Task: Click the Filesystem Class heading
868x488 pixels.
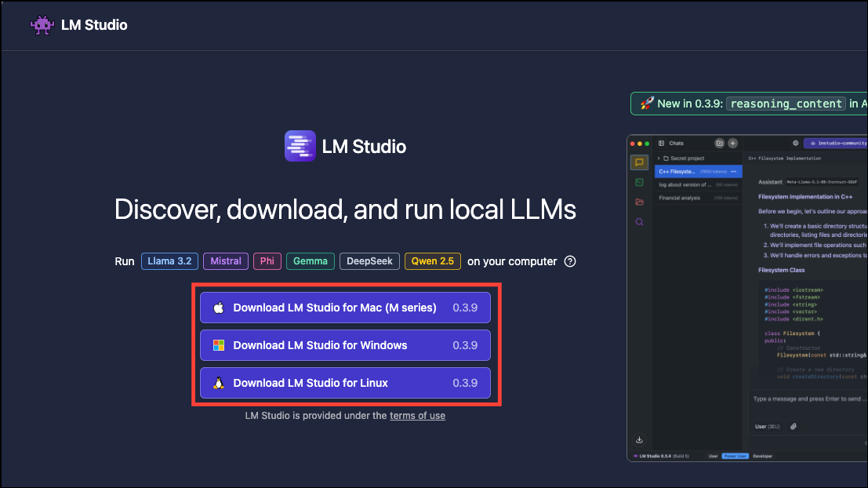Action: point(781,271)
